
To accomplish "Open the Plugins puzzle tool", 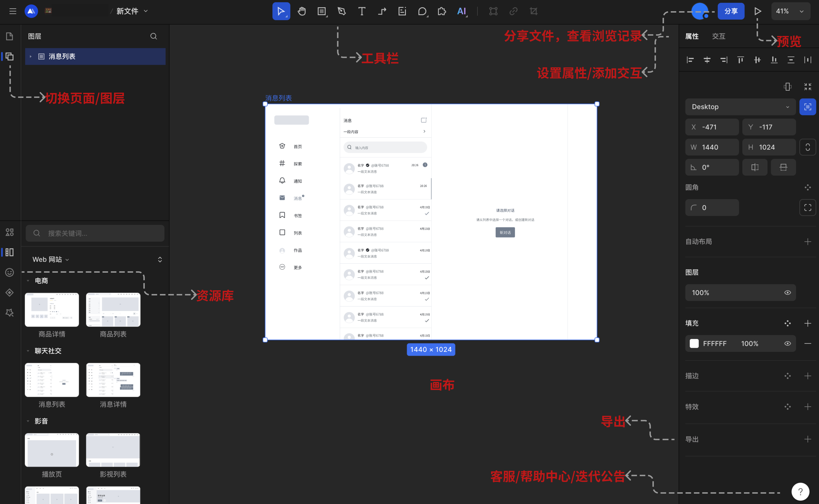I will pyautogui.click(x=442, y=11).
